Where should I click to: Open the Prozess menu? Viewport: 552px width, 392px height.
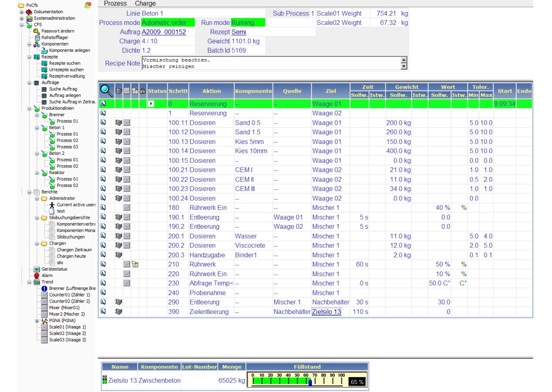click(x=115, y=3)
